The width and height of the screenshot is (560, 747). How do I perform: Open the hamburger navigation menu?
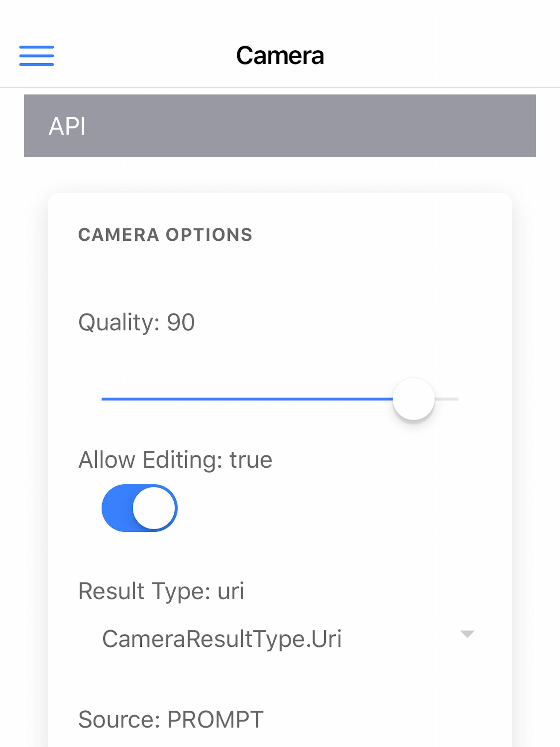(x=36, y=55)
